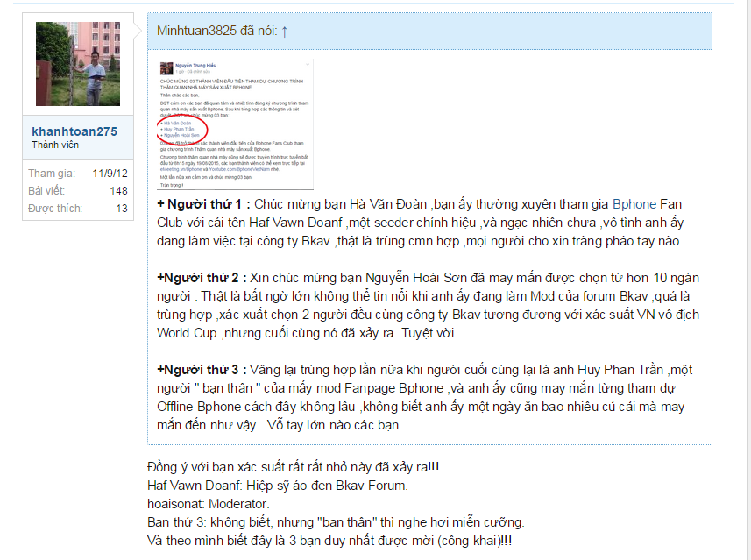This screenshot has width=751, height=560.
Task: Open the quoted Facebook screenshot thumbnail
Action: (235, 124)
